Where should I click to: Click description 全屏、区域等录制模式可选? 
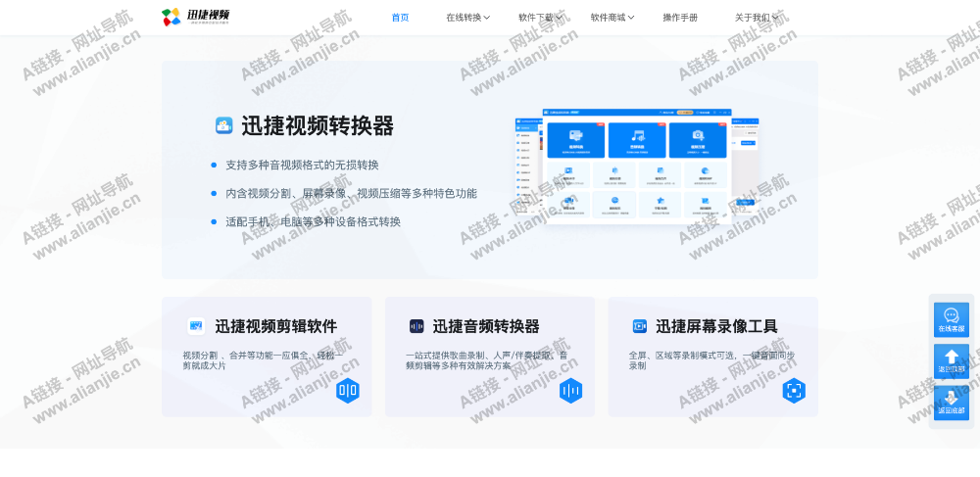point(711,360)
